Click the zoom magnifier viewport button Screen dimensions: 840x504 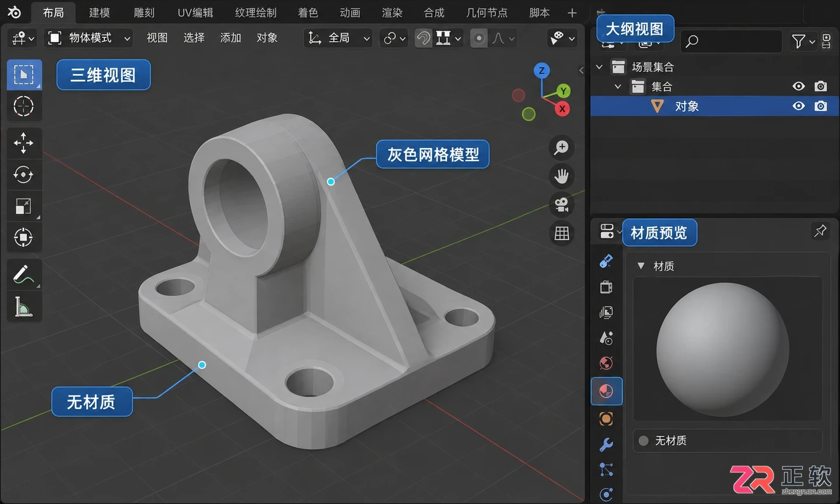point(562,148)
